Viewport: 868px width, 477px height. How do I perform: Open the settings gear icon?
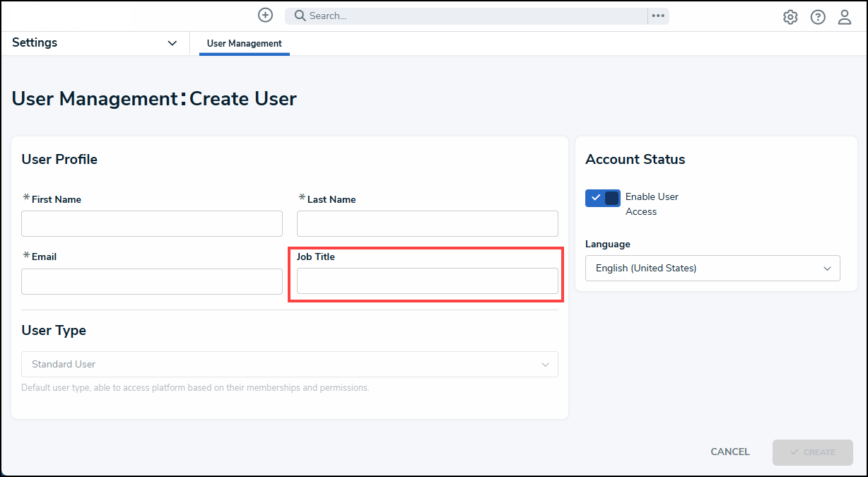[x=790, y=17]
